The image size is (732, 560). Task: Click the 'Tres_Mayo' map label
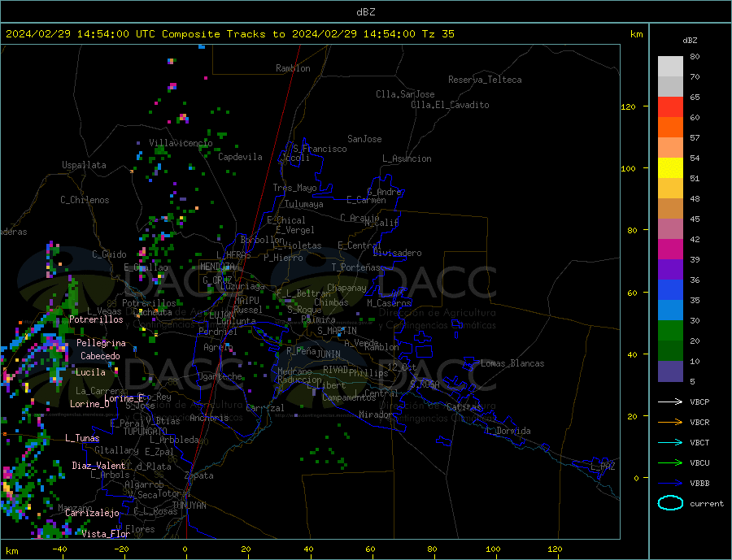[x=294, y=188]
